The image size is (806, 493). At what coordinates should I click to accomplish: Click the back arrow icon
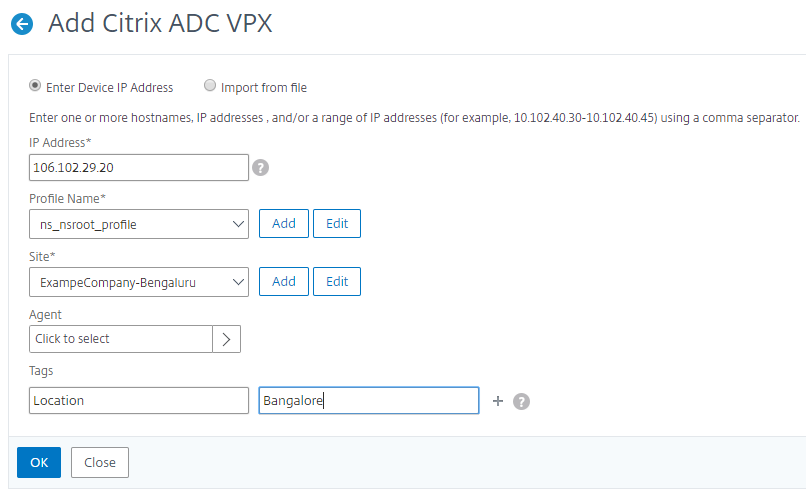(20, 25)
